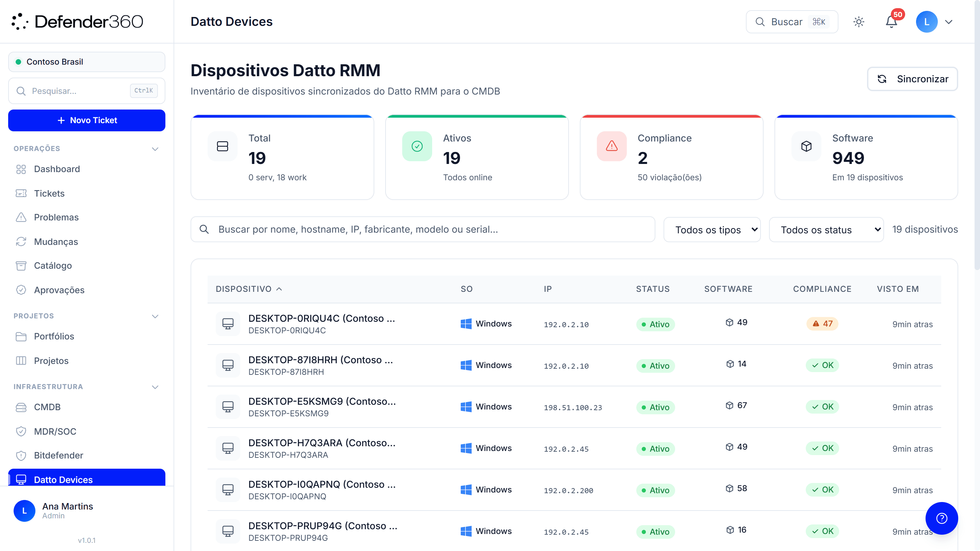
Task: Click the page vertical scrollbar
Action: (x=977, y=135)
